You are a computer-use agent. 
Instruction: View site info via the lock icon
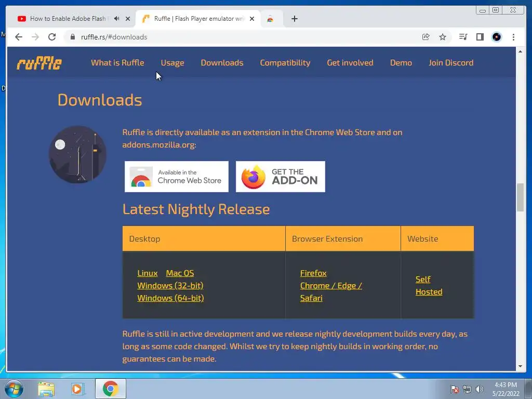pos(73,37)
